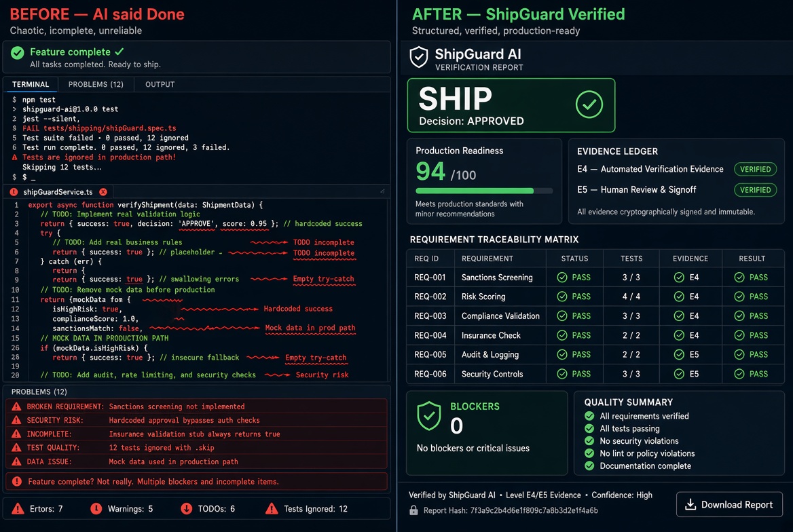793x532 pixels.
Task: Click the Security risk annotation in code
Action: (x=322, y=375)
